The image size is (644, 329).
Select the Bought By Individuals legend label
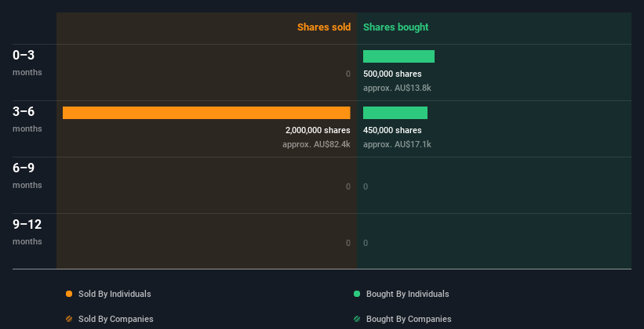(407, 294)
